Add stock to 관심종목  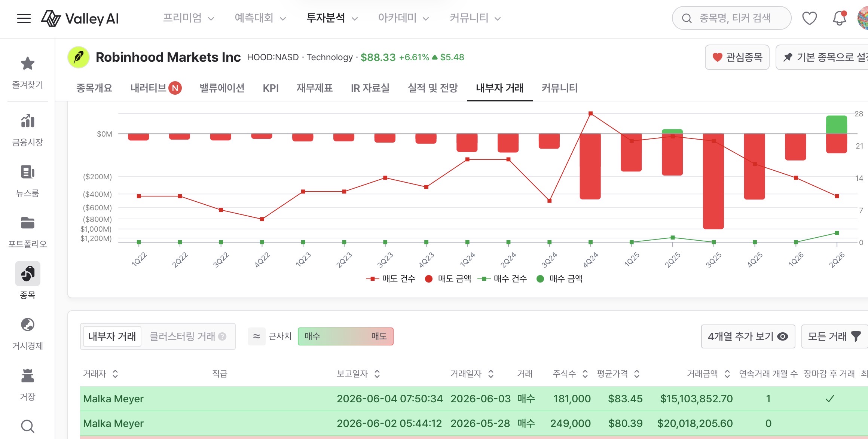pos(737,57)
